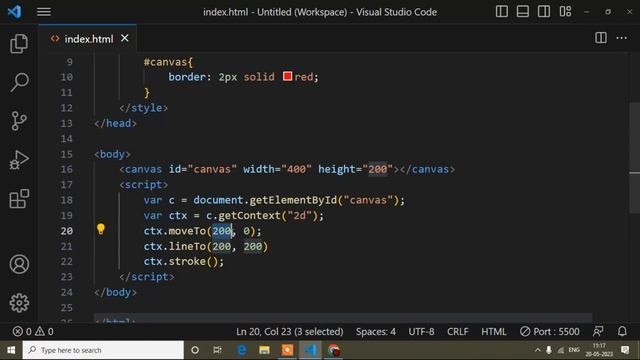
Task: Click line number 16 in gutter
Action: point(67,169)
